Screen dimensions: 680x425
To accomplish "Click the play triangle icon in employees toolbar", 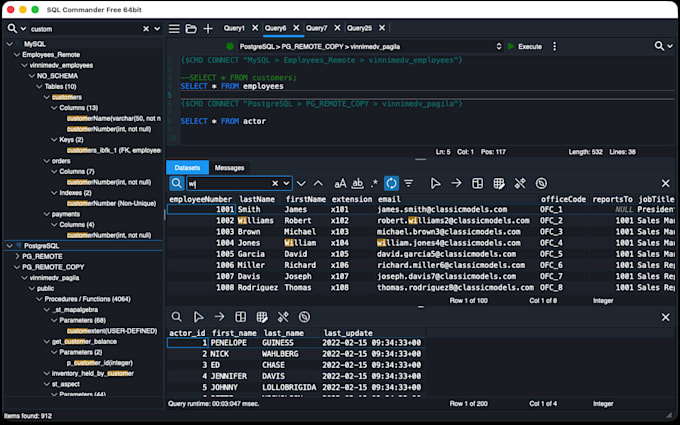I will point(435,183).
